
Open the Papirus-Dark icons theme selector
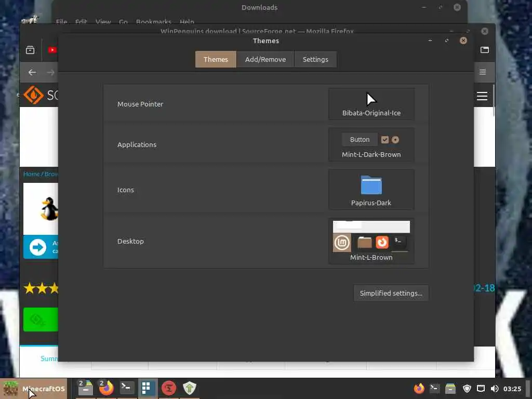(x=371, y=190)
